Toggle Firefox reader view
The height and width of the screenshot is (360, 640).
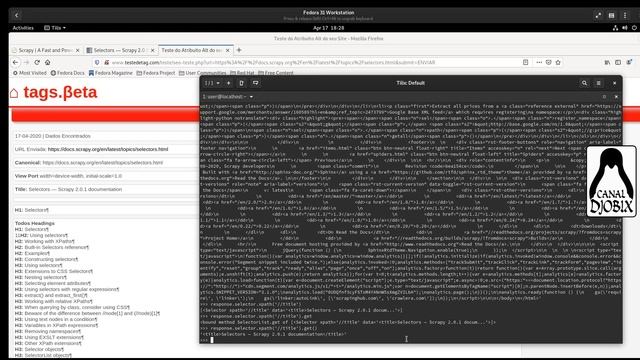click(526, 62)
